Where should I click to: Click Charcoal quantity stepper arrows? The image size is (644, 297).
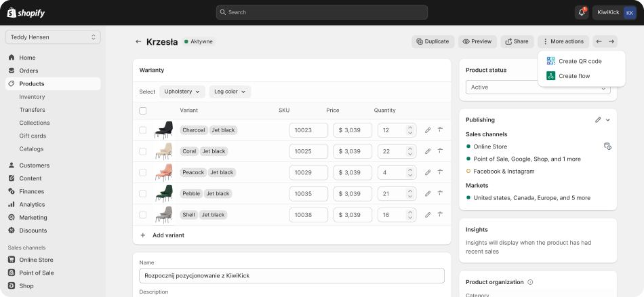tap(410, 130)
